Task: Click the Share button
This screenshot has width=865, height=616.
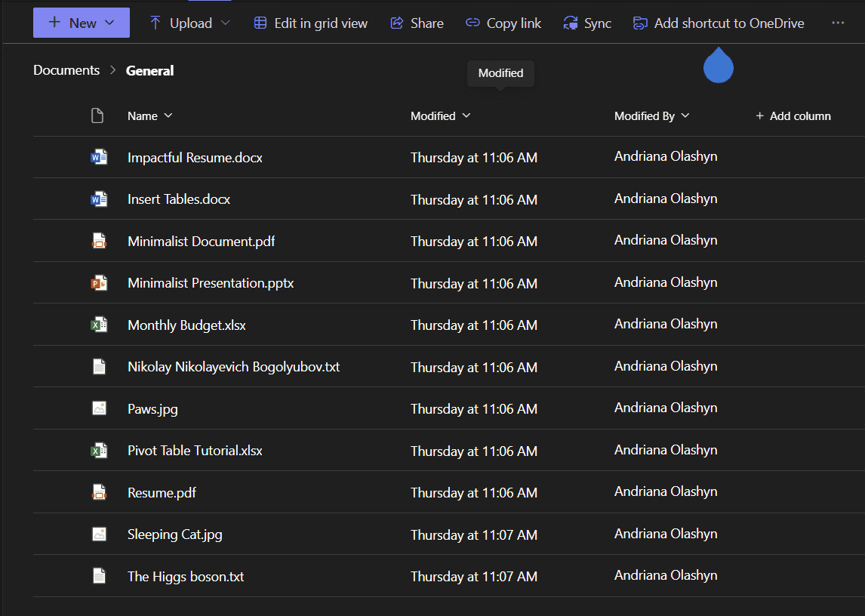Action: (x=417, y=23)
